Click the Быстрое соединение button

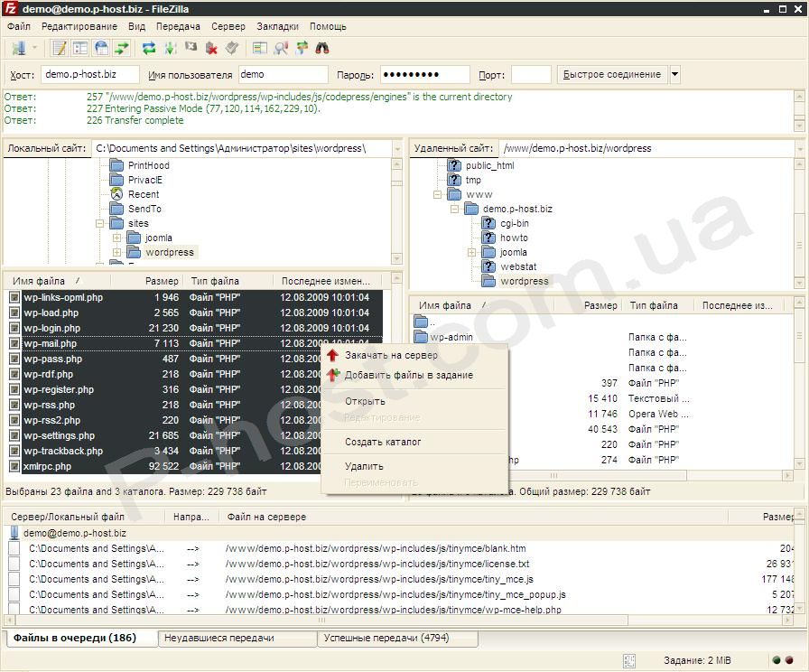tap(612, 74)
